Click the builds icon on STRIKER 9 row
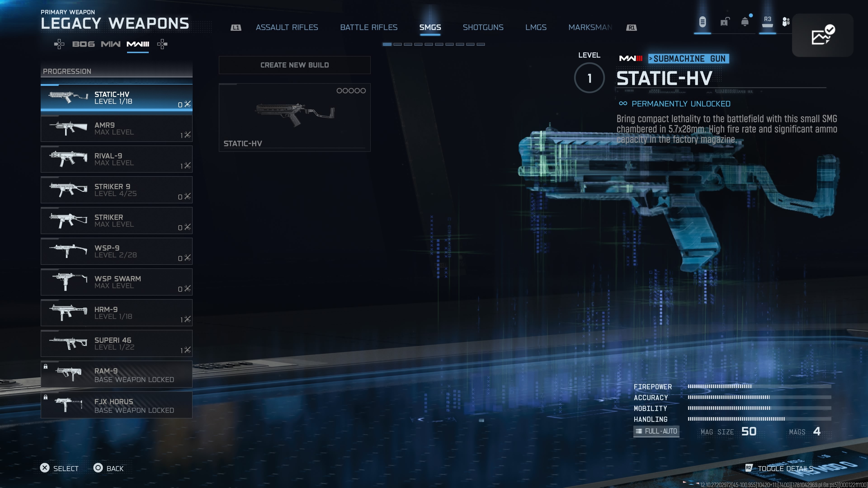Image resolution: width=868 pixels, height=488 pixels. point(188,196)
